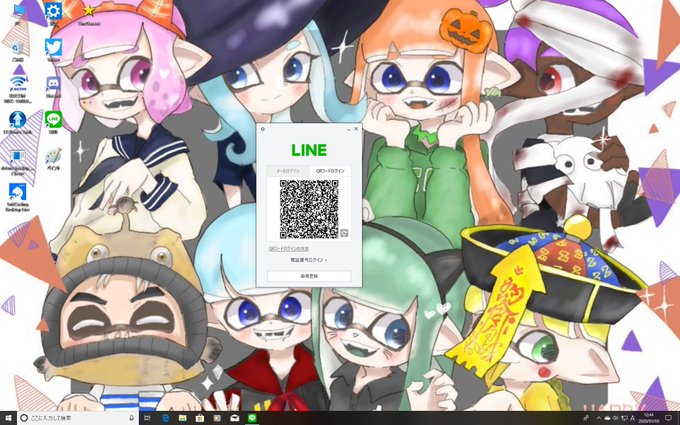The image size is (680, 425).
Task: Click the QR code image
Action: [x=309, y=209]
